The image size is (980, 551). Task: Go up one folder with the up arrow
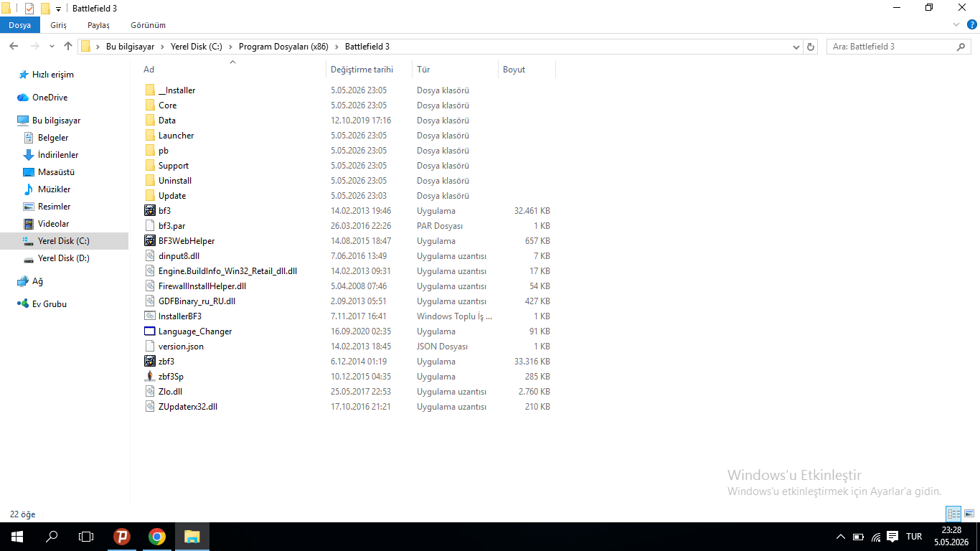coord(68,47)
